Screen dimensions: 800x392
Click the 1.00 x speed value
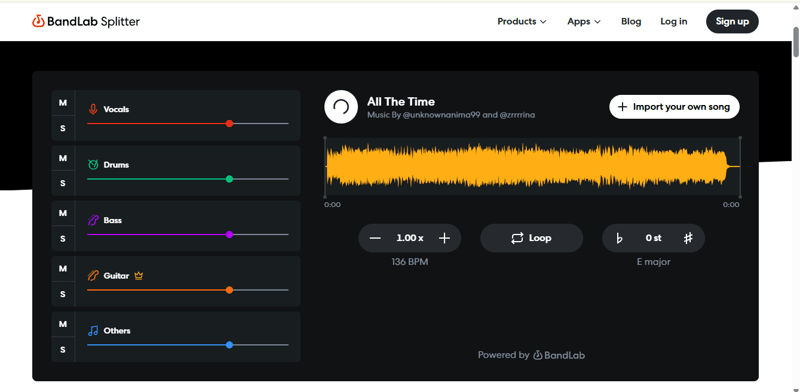click(410, 238)
